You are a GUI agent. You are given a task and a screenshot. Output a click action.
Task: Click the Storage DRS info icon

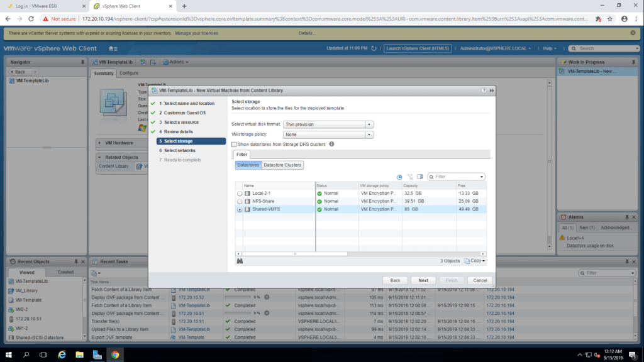331,144
